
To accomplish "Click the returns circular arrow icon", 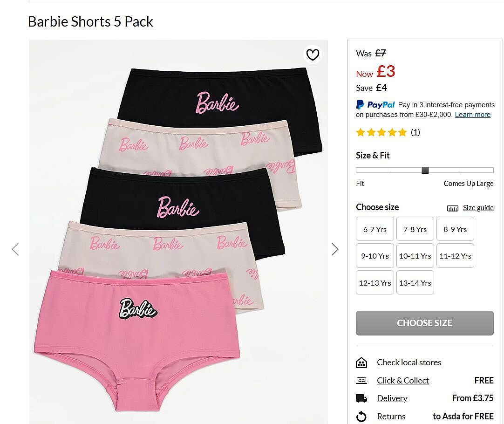I will [361, 417].
